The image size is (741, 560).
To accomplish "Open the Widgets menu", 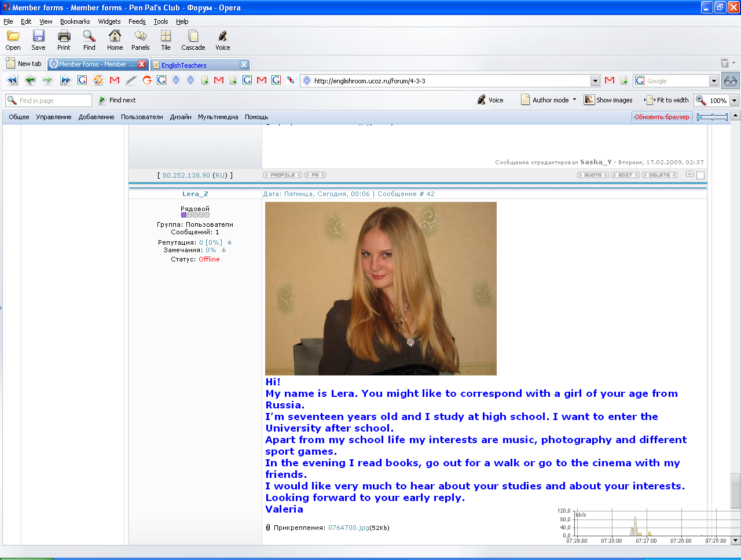I will [x=109, y=21].
